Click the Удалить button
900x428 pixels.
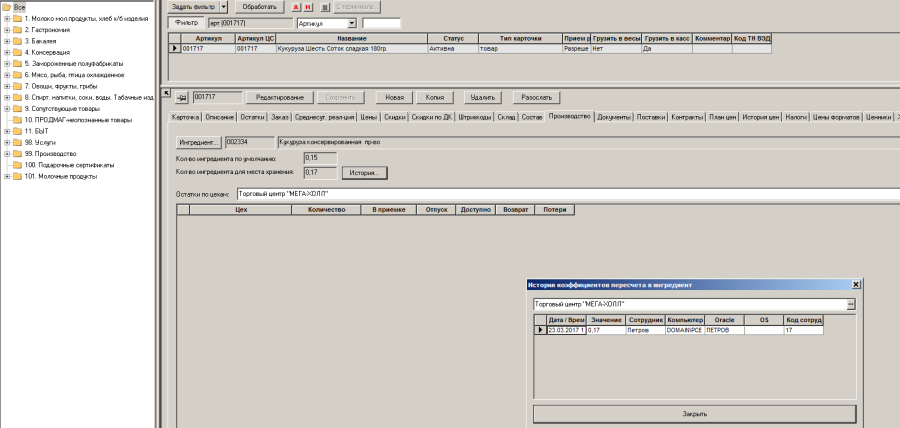point(482,98)
